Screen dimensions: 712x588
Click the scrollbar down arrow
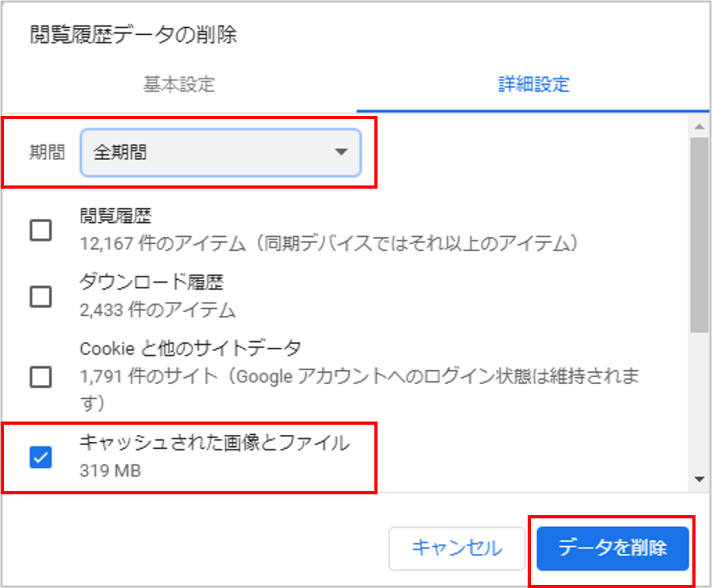pos(699,479)
